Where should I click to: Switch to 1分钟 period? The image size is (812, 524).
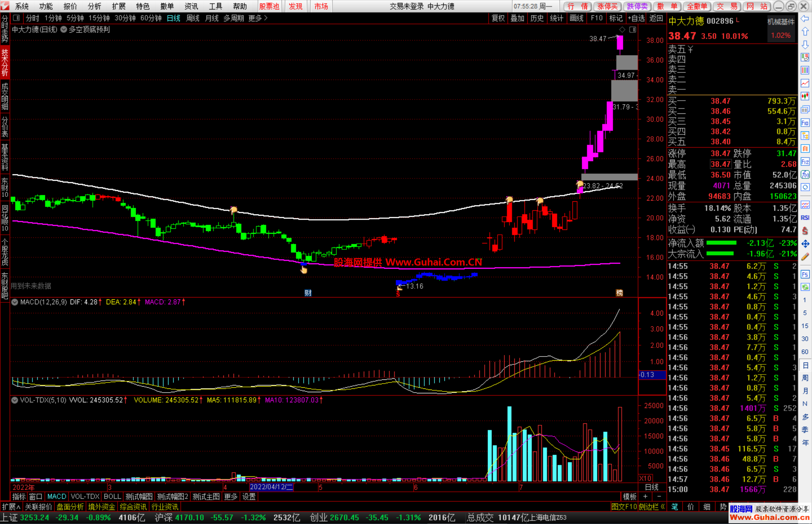click(53, 18)
